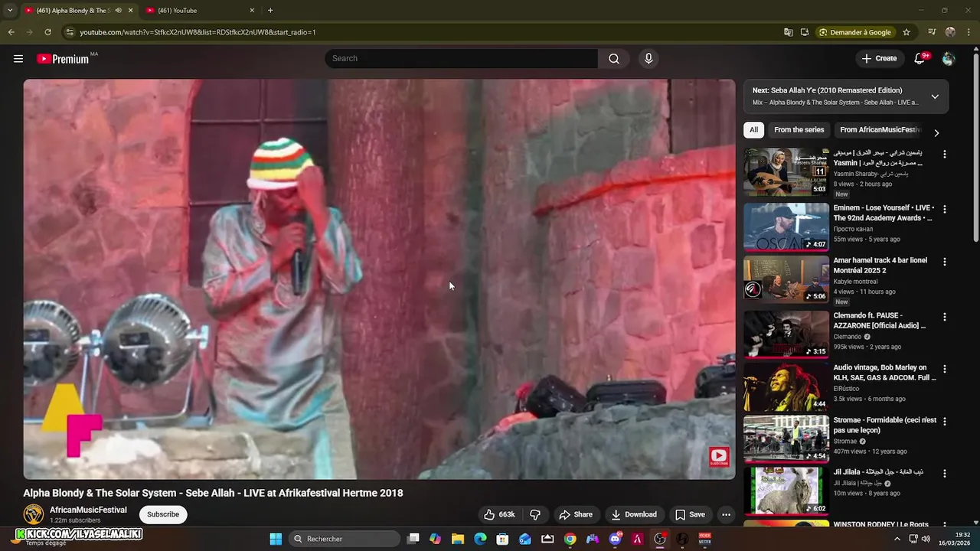
Task: Select the All filter chip
Action: (x=753, y=130)
